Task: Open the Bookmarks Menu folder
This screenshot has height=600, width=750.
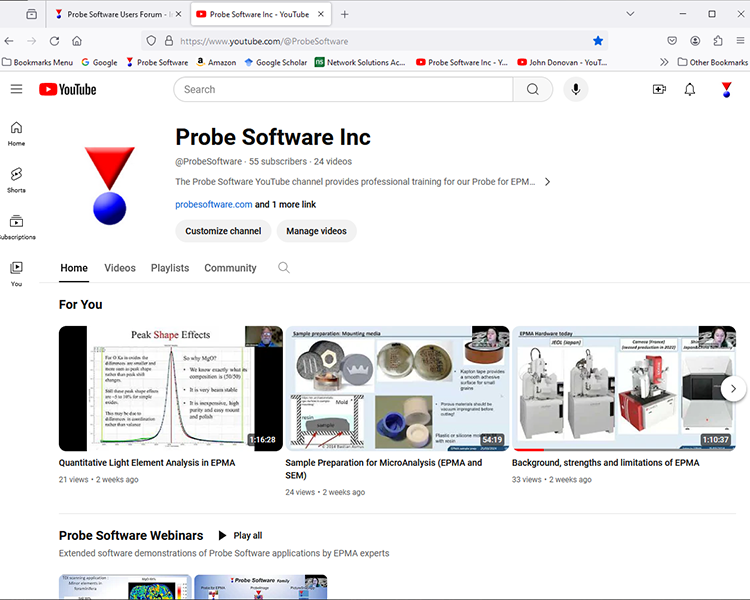Action: coord(38,62)
